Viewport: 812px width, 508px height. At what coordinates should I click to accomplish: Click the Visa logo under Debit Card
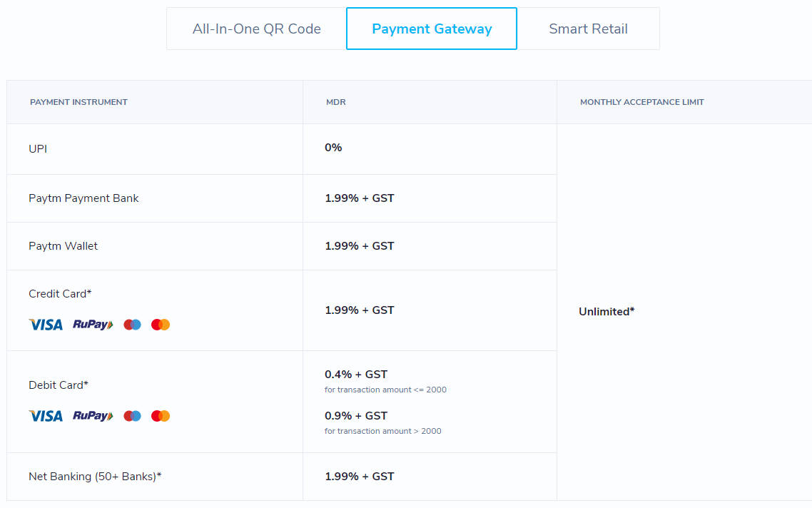(x=45, y=415)
